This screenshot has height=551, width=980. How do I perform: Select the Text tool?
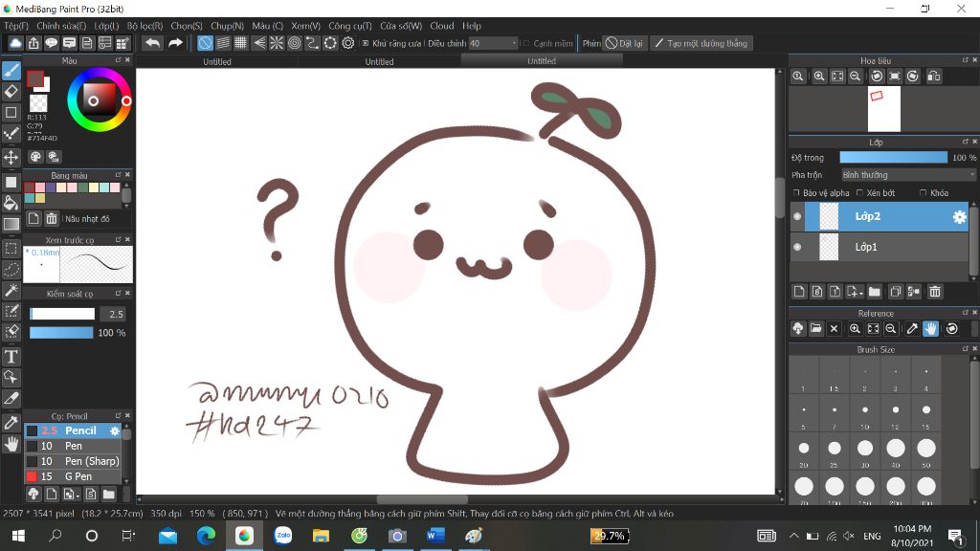pos(11,356)
